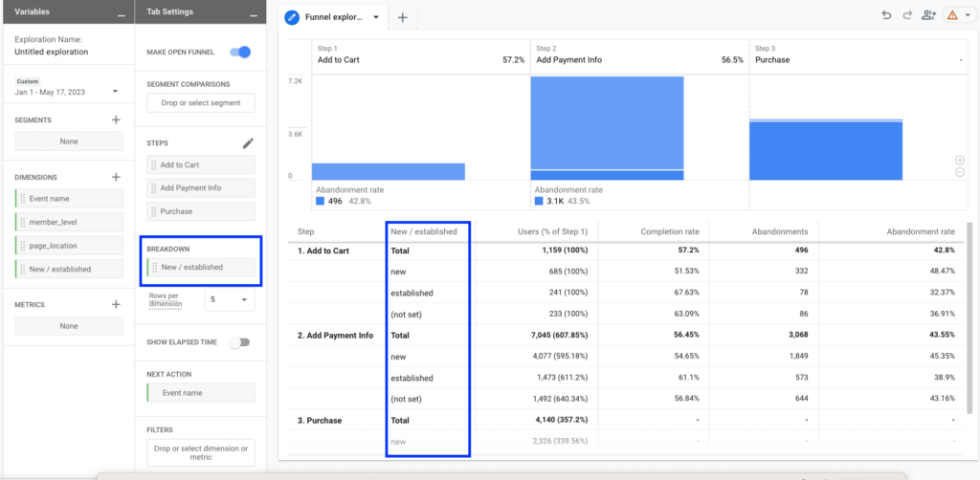The height and width of the screenshot is (480, 980).
Task: Add a new exploration tab
Action: (402, 17)
